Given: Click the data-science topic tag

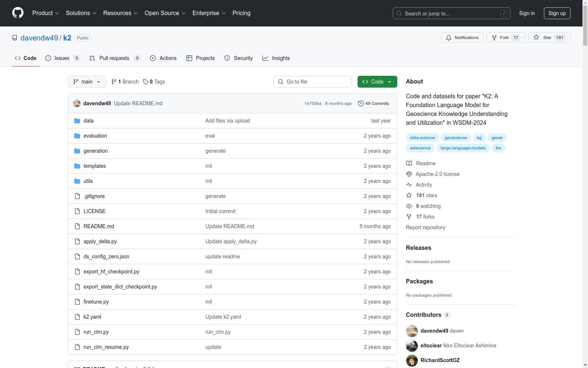Looking at the screenshot, I should point(422,138).
